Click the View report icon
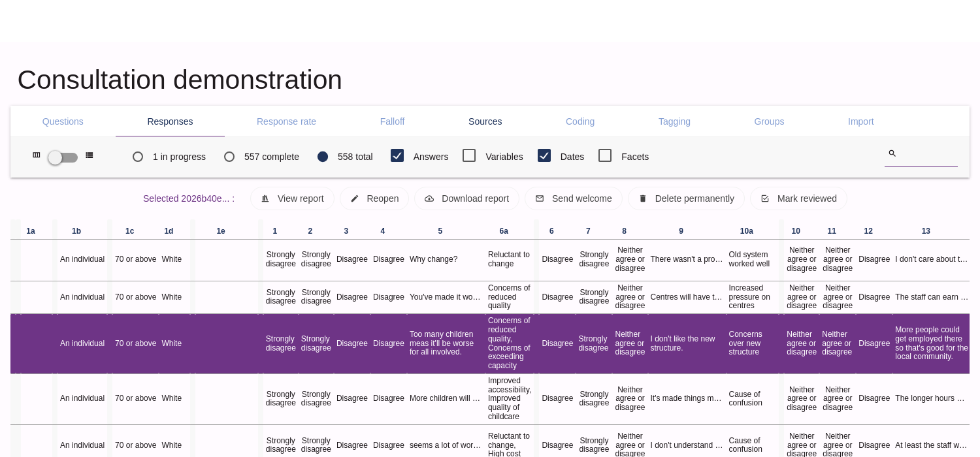The width and height of the screenshot is (980, 457). click(x=265, y=198)
